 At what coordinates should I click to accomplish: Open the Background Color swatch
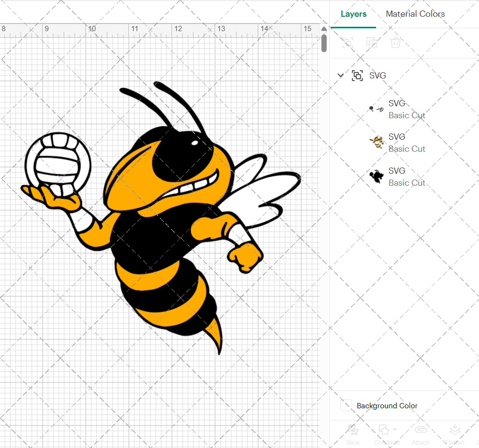pyautogui.click(x=346, y=405)
